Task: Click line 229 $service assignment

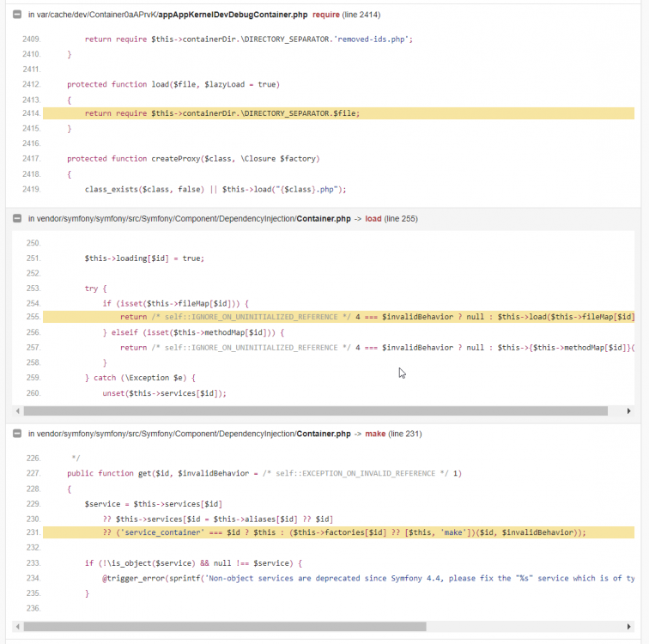Action: (154, 504)
